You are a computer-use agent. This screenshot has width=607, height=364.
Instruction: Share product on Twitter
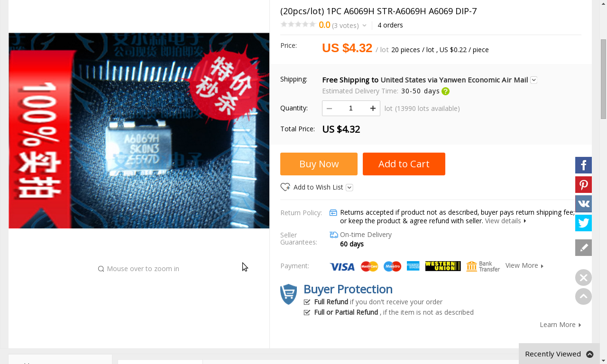[583, 223]
